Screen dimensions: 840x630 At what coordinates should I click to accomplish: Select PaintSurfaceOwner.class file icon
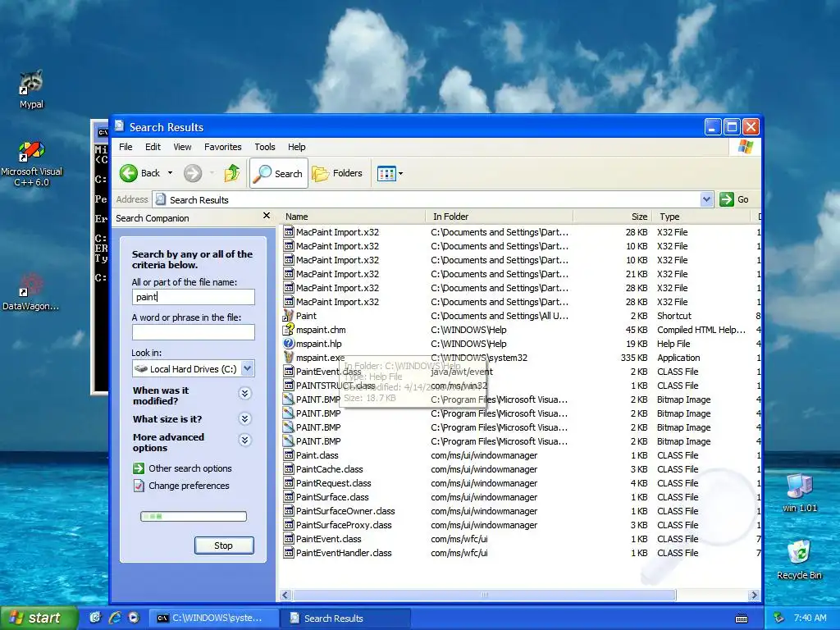(289, 510)
